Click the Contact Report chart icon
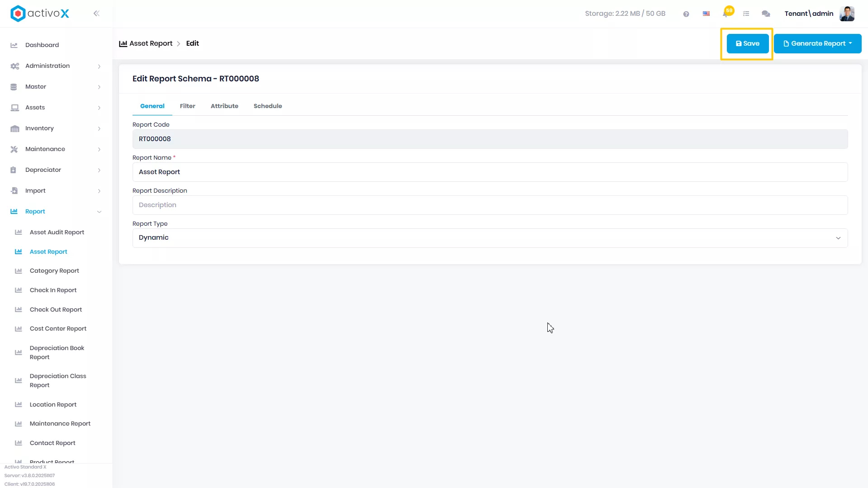Viewport: 868px width, 488px height. (x=19, y=443)
